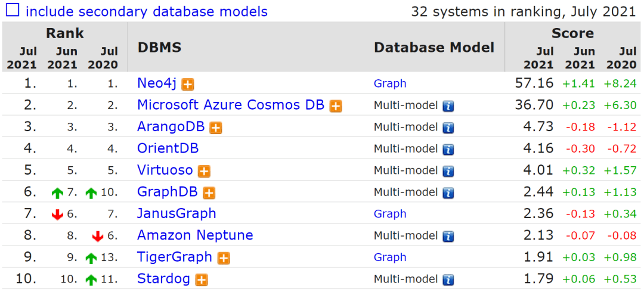The image size is (644, 292).
Task: Click the Graph model link in the TigerGraph row
Action: [390, 257]
